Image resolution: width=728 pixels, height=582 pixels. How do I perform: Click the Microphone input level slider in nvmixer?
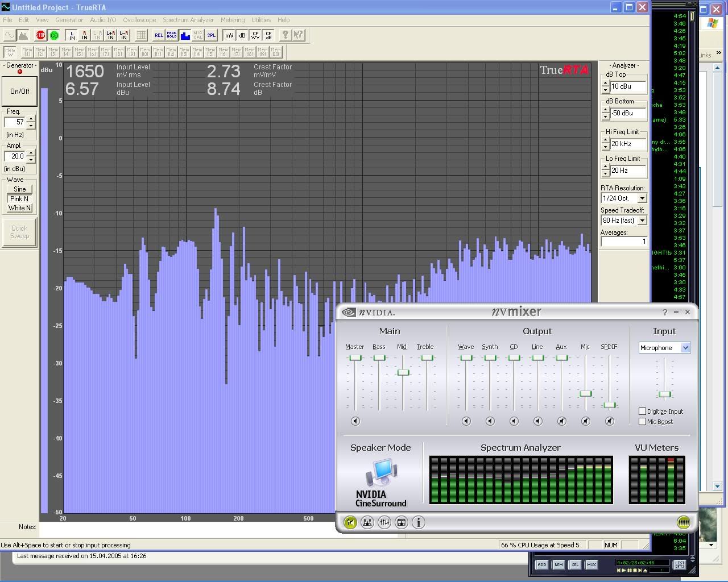(x=664, y=394)
